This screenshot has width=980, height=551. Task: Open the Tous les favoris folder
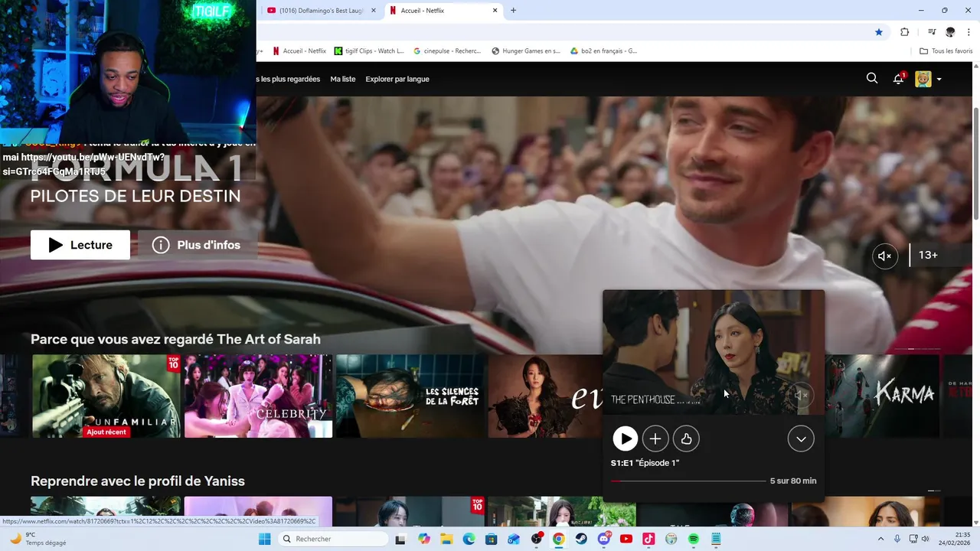click(x=946, y=51)
